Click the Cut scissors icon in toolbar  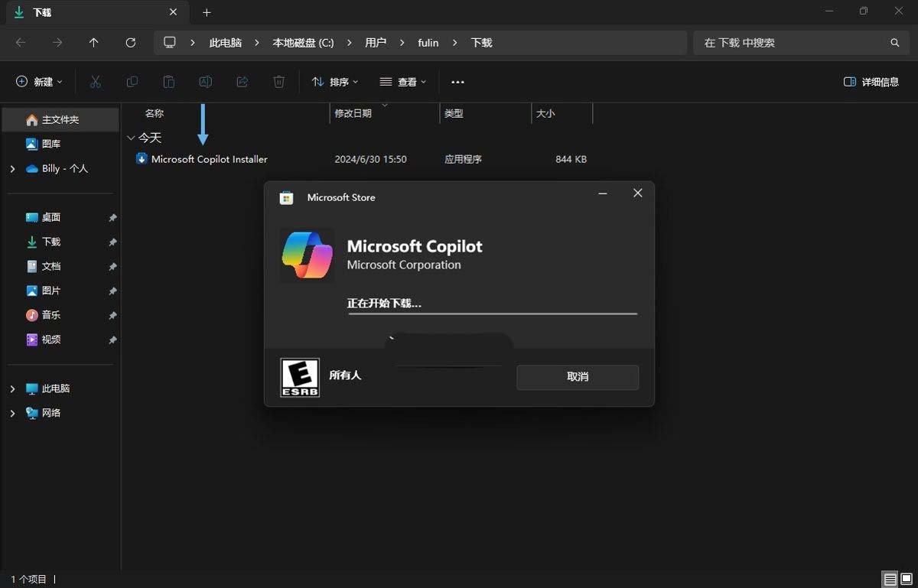coord(96,82)
